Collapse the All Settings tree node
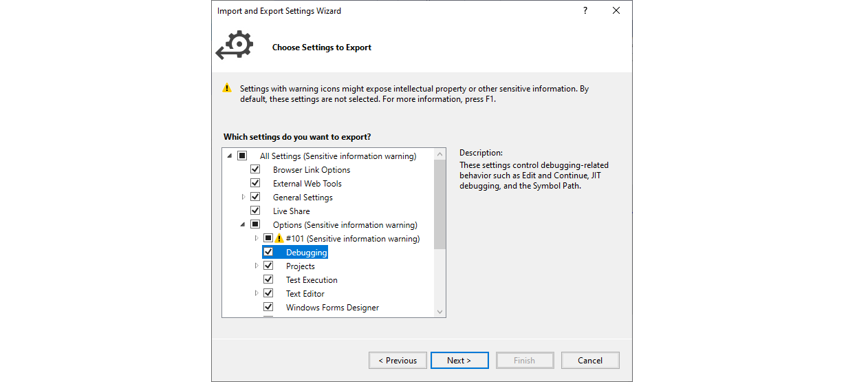Image resolution: width=868 pixels, height=382 pixels. [229, 156]
